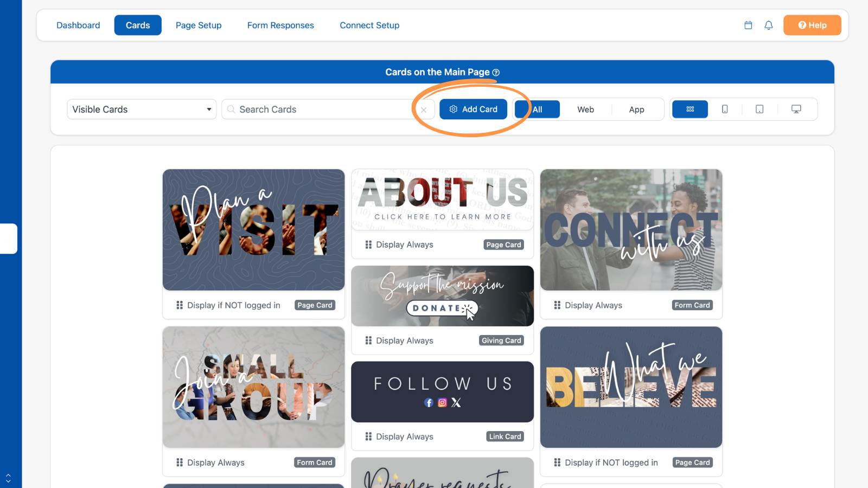Click the Link Card badge
This screenshot has width=868, height=488.
pyautogui.click(x=505, y=436)
